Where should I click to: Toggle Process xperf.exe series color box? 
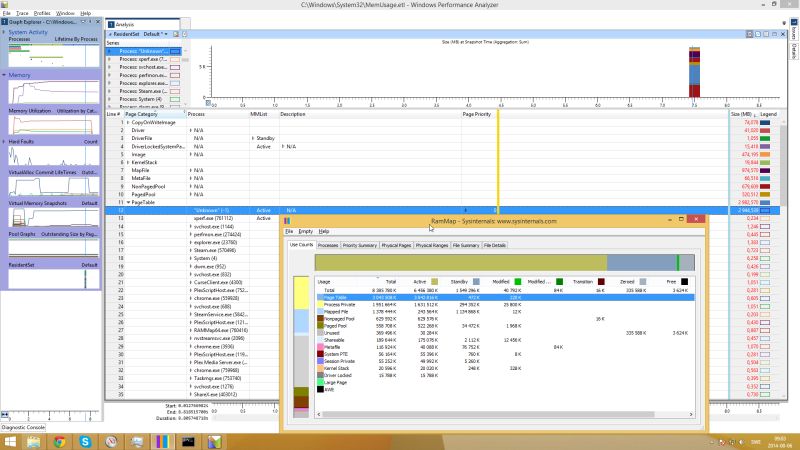[175, 59]
